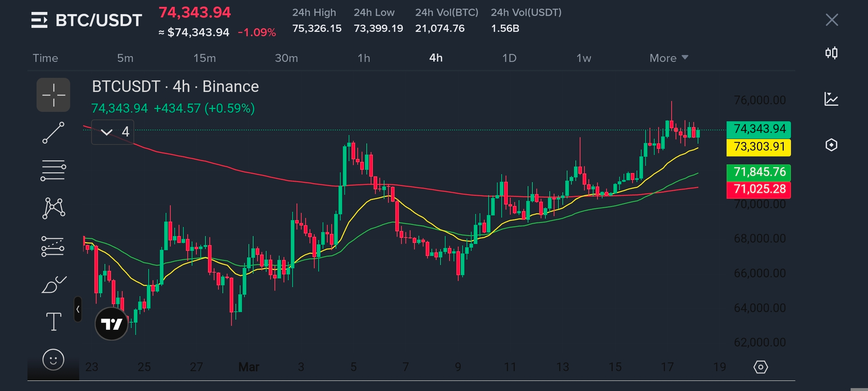This screenshot has height=391, width=868.
Task: Select the brush drawing tool
Action: point(54,285)
